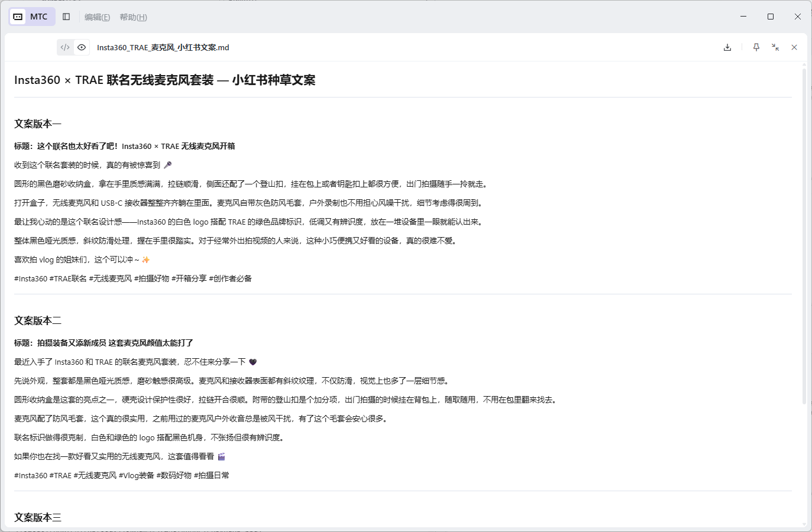Viewport: 812px width, 532px height.
Task: Close the document preview panel
Action: point(794,47)
